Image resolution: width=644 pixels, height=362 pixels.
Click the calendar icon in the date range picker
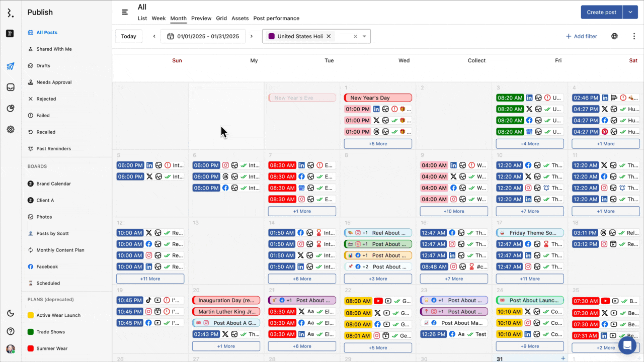(x=170, y=36)
